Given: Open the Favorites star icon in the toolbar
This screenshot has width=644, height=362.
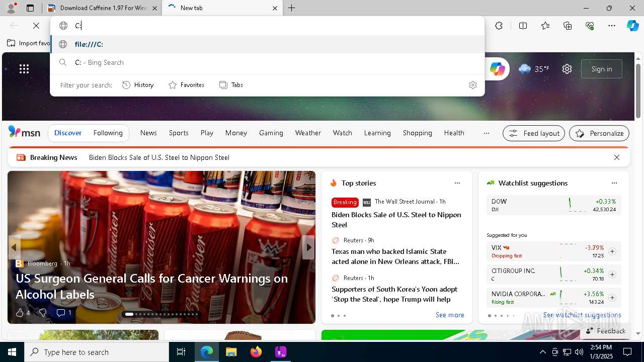Looking at the screenshot, I should [x=545, y=26].
